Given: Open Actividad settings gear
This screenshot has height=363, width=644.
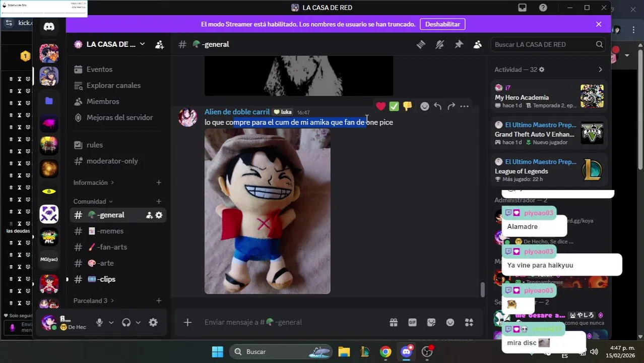Looking at the screenshot, I should pyautogui.click(x=542, y=70).
